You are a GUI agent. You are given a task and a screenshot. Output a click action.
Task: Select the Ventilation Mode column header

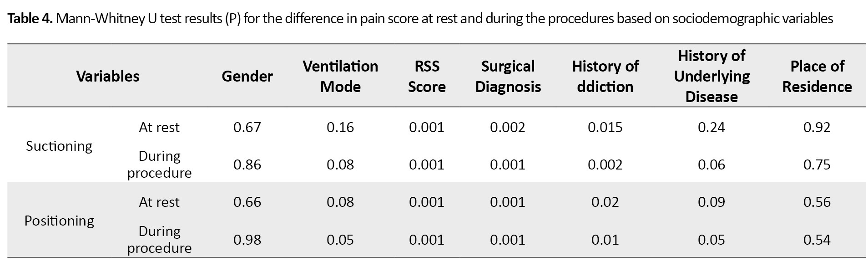(340, 76)
